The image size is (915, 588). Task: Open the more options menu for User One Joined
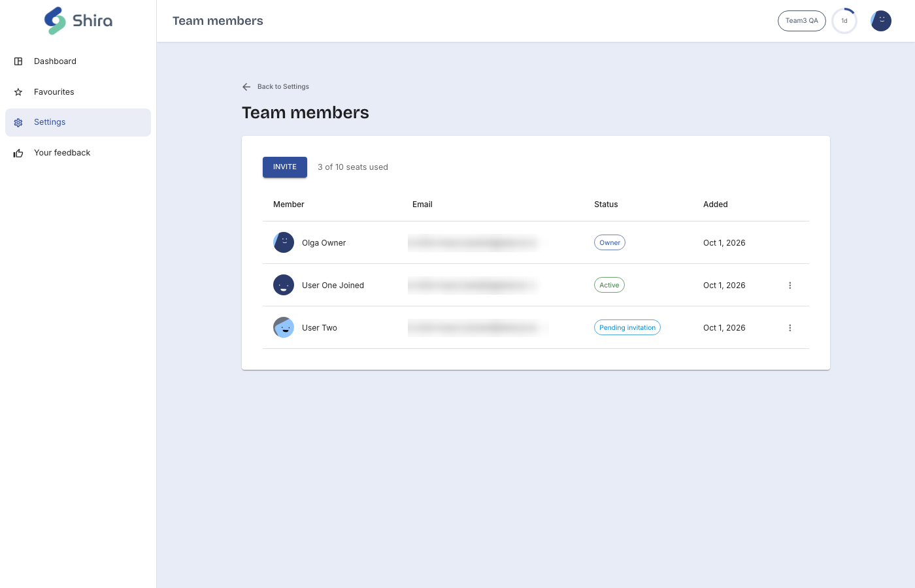(790, 286)
